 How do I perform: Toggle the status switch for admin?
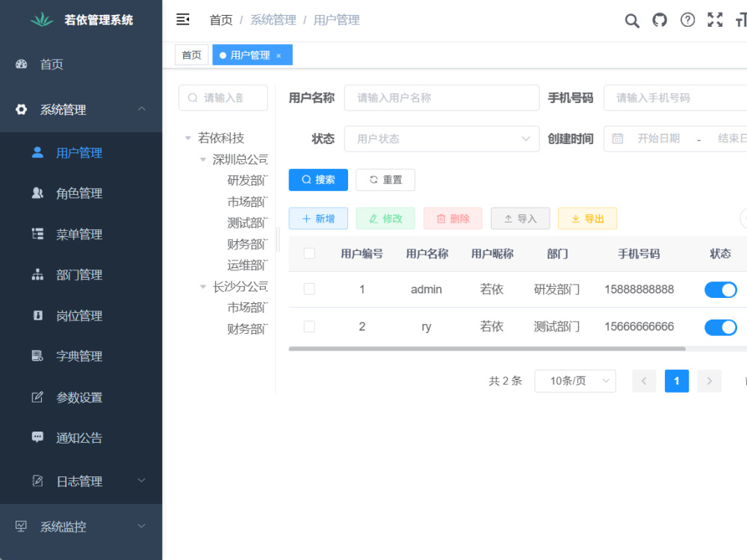point(721,290)
